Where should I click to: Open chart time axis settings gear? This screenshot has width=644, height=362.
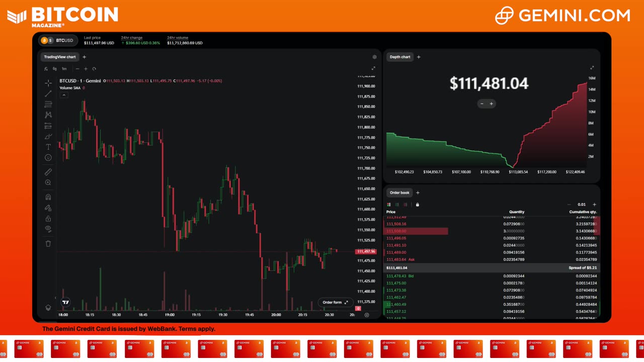click(367, 315)
